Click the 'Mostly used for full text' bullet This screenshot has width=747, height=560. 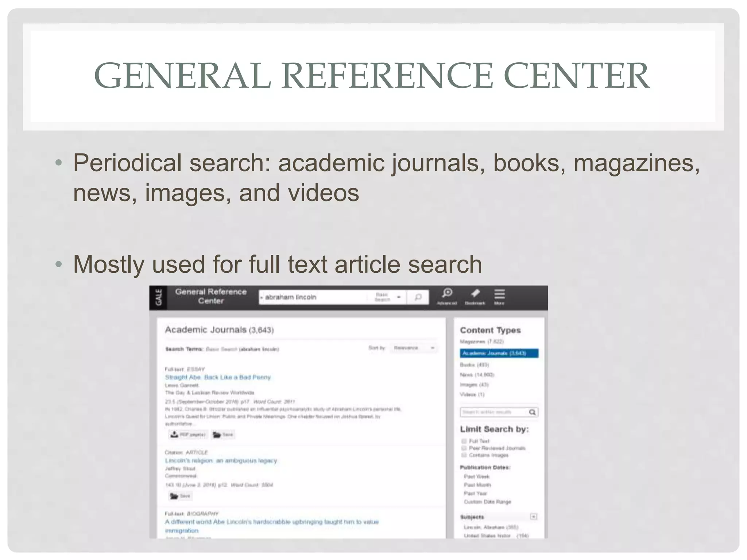coord(278,264)
